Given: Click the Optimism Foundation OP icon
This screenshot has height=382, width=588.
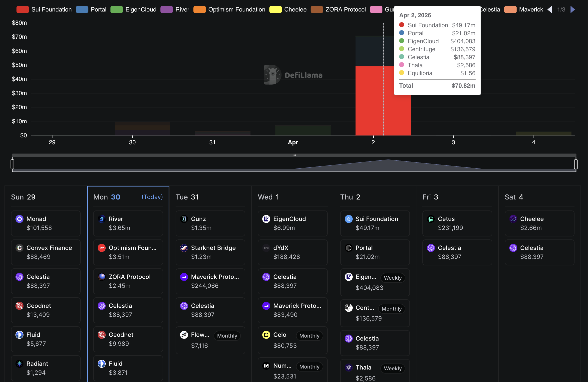Looking at the screenshot, I should click(101, 248).
